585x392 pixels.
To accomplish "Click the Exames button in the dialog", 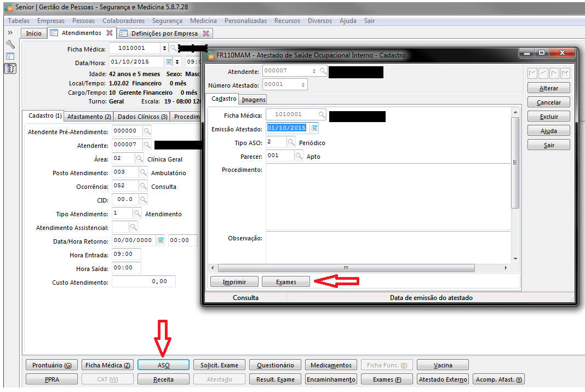I will [x=286, y=282].
